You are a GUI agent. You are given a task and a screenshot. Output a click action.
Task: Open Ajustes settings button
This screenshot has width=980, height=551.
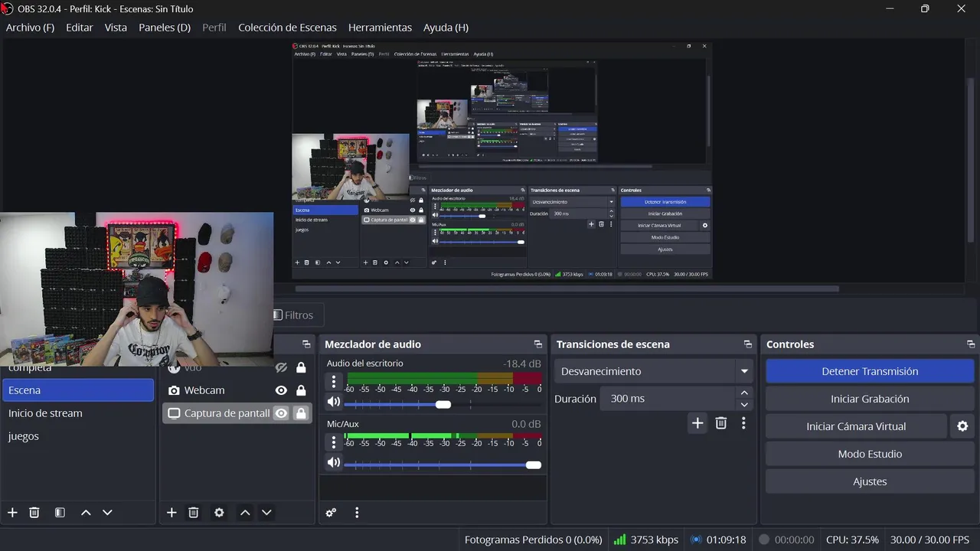pyautogui.click(x=870, y=481)
